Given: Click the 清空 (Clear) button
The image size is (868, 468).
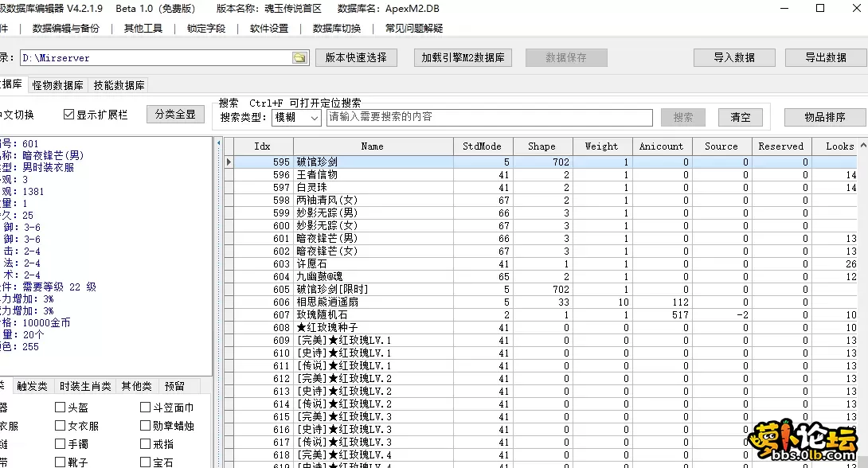Looking at the screenshot, I should point(740,116).
